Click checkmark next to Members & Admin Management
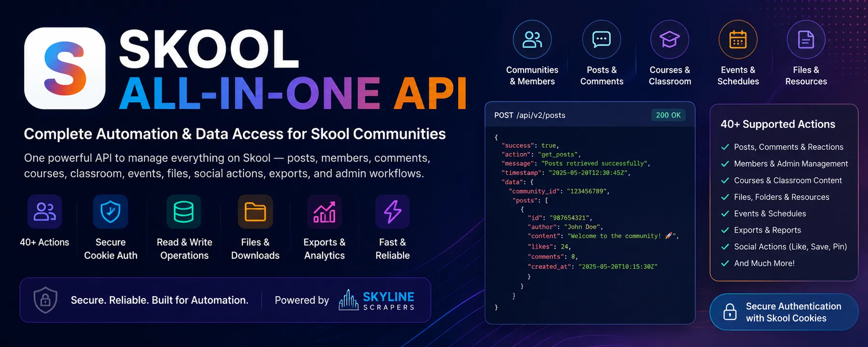This screenshot has height=347, width=868. 725,164
